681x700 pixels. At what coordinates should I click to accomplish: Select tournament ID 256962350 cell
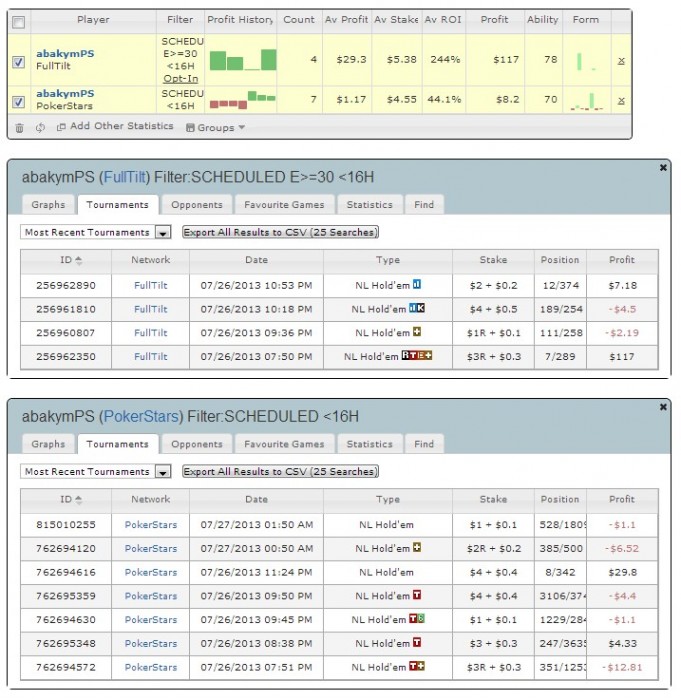[x=66, y=357]
